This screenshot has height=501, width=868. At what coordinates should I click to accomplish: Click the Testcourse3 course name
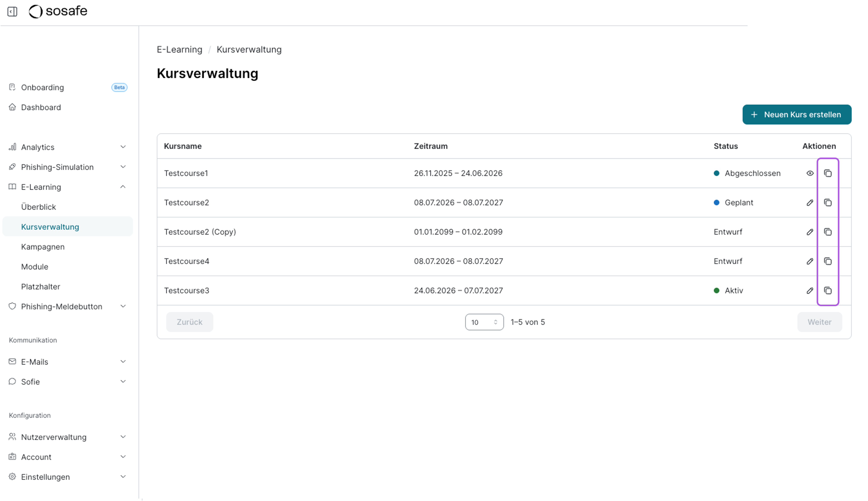point(187,290)
